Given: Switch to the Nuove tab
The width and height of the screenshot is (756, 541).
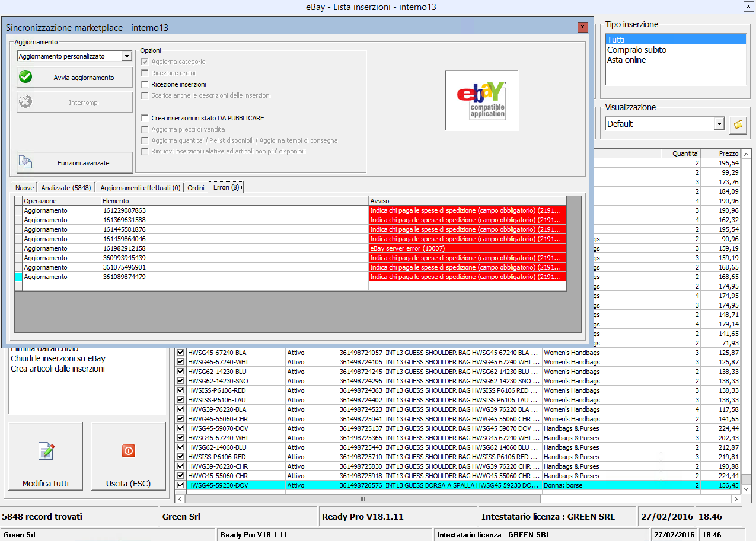Looking at the screenshot, I should (24, 188).
